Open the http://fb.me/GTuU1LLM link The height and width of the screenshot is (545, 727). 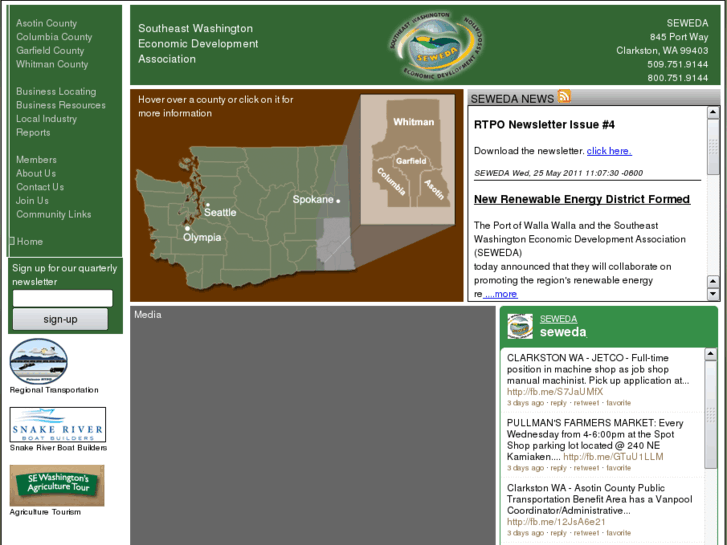(x=613, y=457)
